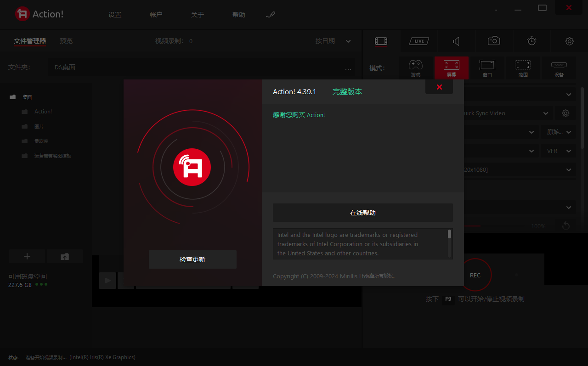Screen dimensions: 588x366
Task: Switch to the audio recording tab
Action: (456, 41)
